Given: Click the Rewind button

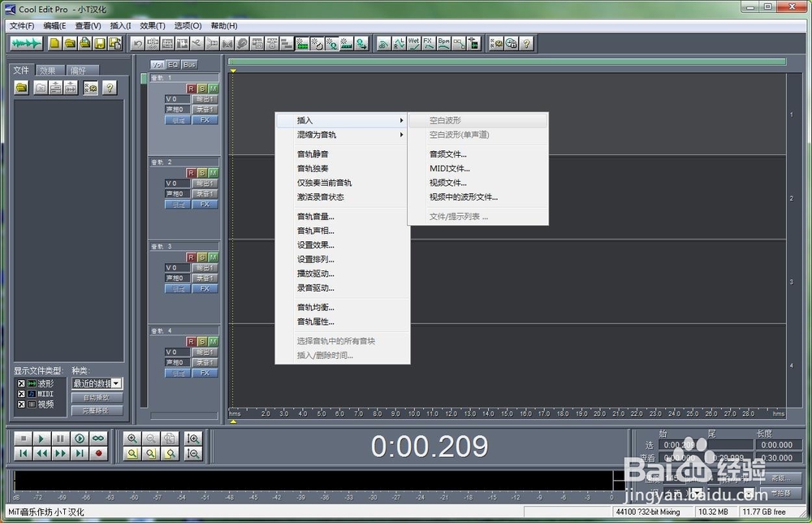Looking at the screenshot, I should pyautogui.click(x=41, y=454).
